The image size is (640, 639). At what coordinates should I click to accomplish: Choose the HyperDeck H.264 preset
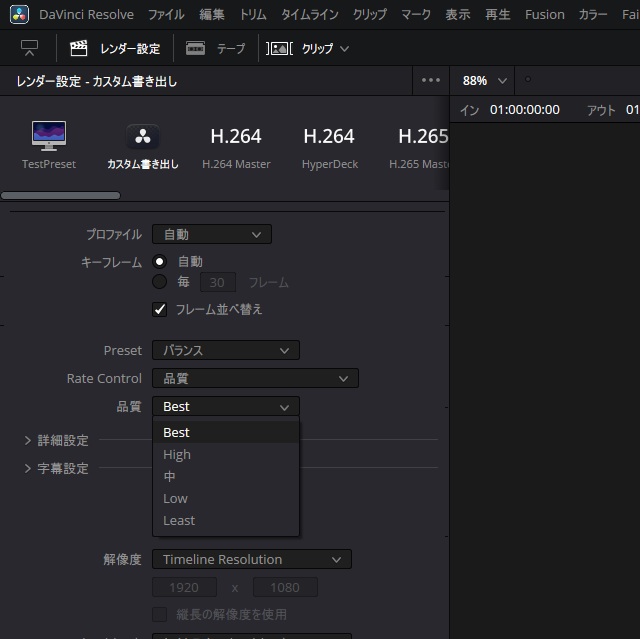point(329,145)
